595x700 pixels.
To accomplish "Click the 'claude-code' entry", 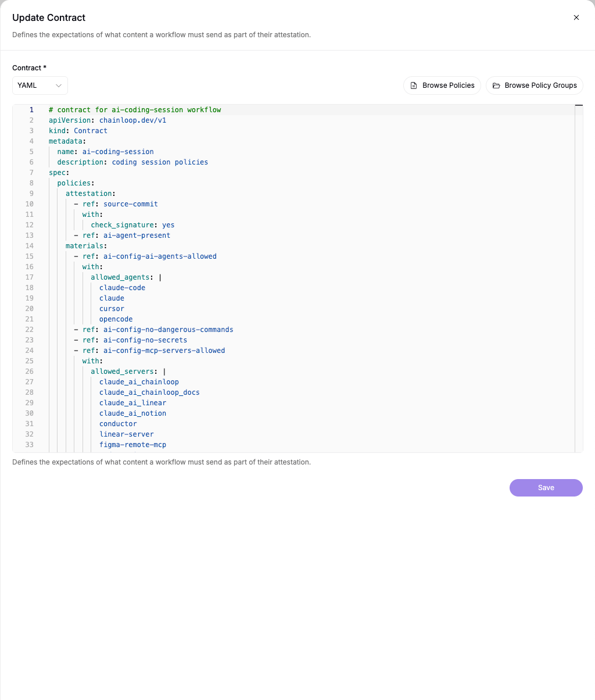I will (122, 288).
